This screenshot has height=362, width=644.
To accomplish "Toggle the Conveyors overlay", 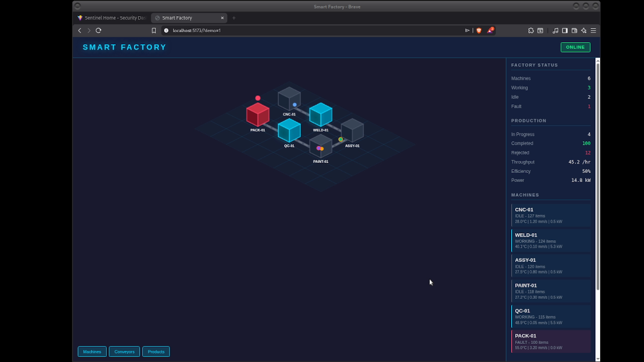I will [x=124, y=351].
